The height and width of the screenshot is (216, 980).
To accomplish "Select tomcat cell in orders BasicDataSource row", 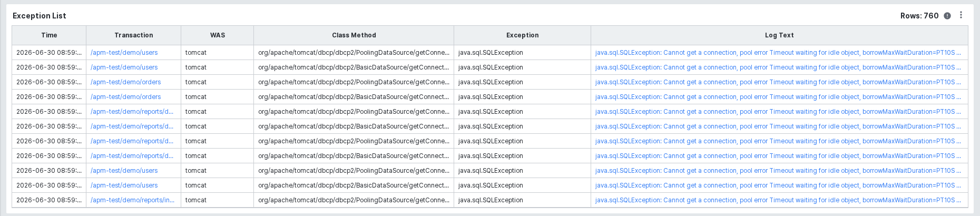I will coord(218,97).
